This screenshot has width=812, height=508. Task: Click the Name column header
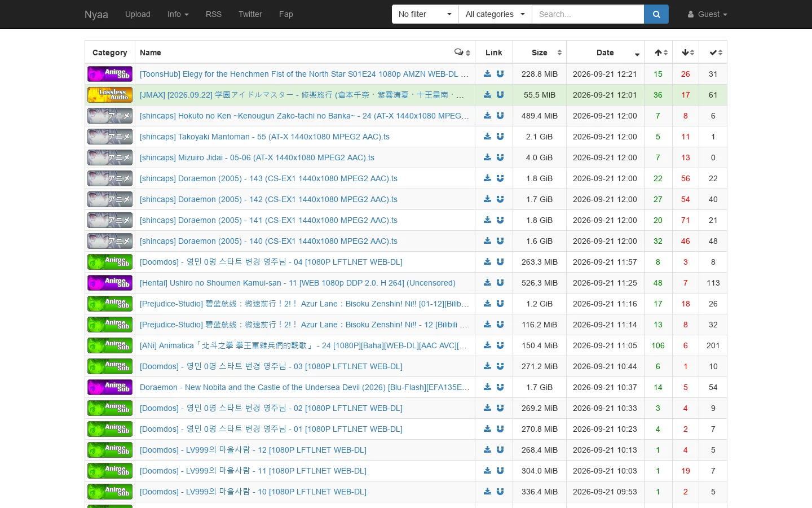(x=305, y=52)
